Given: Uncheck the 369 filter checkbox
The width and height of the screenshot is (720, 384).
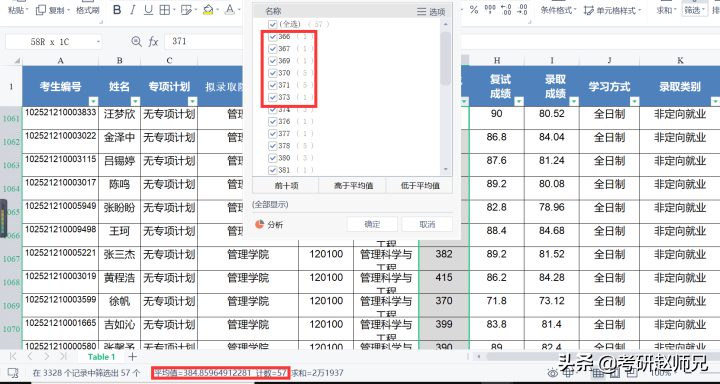Looking at the screenshot, I should point(273,61).
